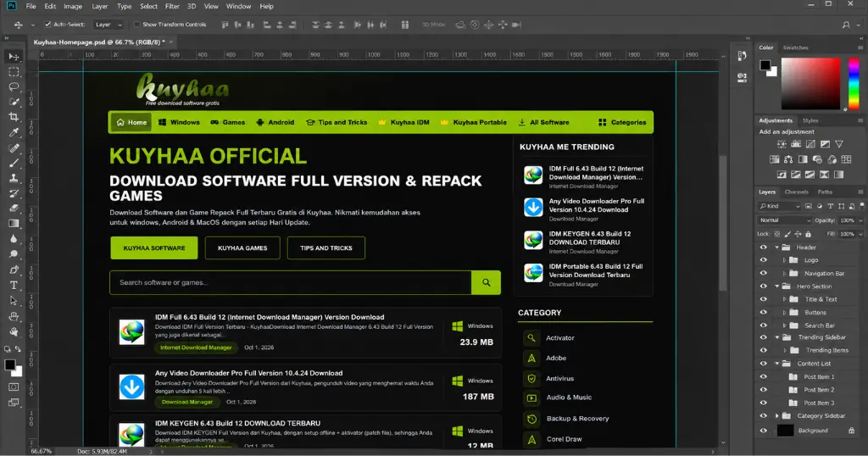Open the search icon in options bar
Image resolution: width=868 pixels, height=456 pixels.
[x=846, y=25]
